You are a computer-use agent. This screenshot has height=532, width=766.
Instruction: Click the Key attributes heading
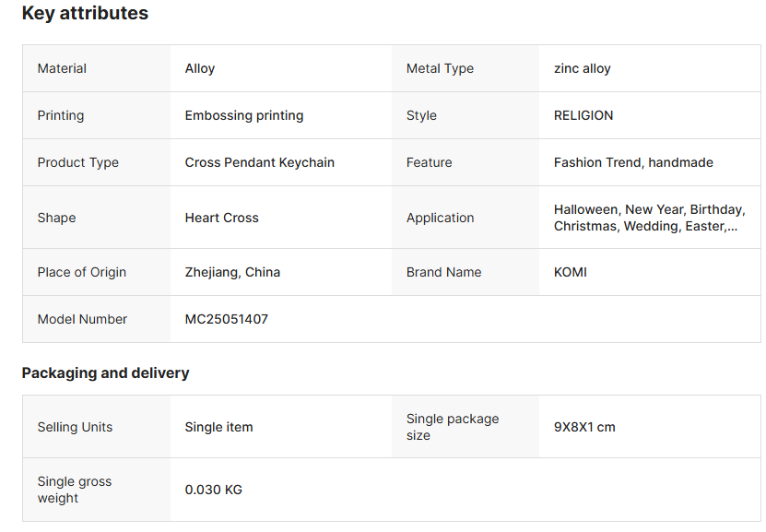click(85, 14)
